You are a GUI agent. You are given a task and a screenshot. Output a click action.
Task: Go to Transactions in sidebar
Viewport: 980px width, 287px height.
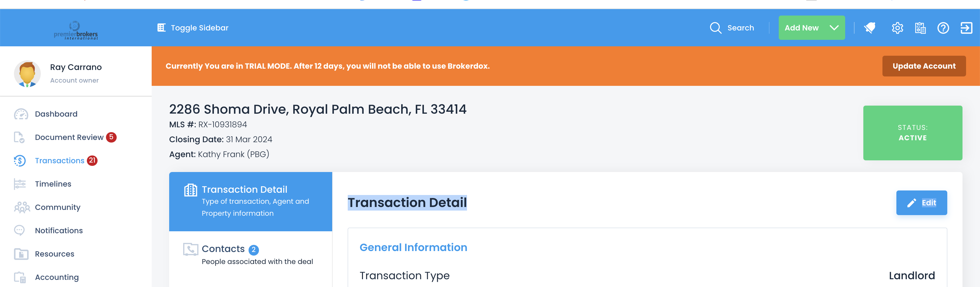point(60,161)
